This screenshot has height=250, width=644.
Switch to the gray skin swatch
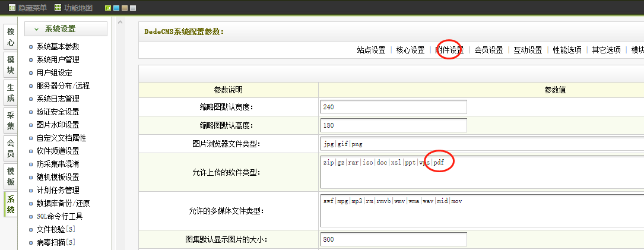[133, 8]
